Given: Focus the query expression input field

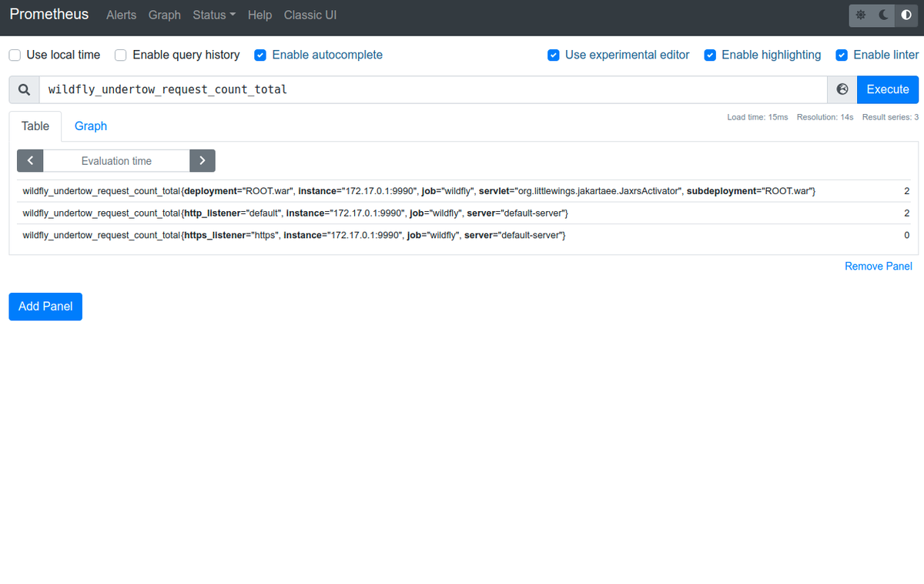Looking at the screenshot, I should 434,89.
